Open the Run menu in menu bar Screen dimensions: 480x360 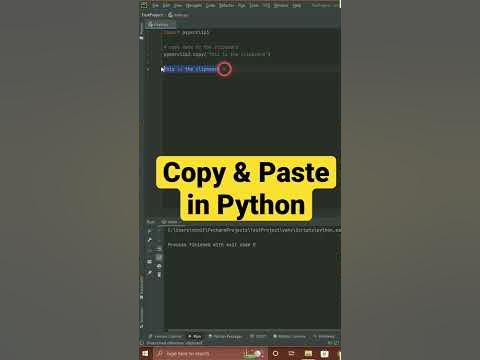tap(242, 5)
